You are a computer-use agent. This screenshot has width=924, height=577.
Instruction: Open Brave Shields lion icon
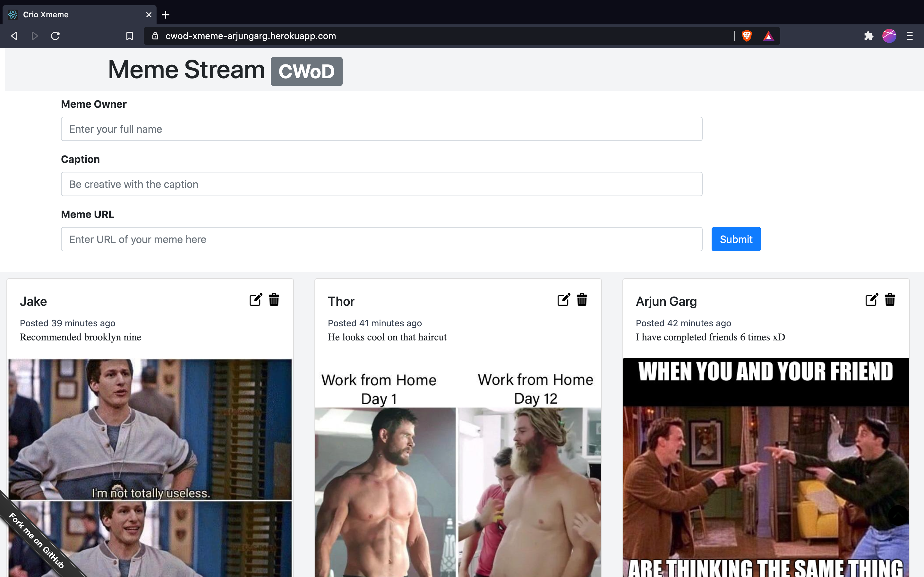coord(747,36)
